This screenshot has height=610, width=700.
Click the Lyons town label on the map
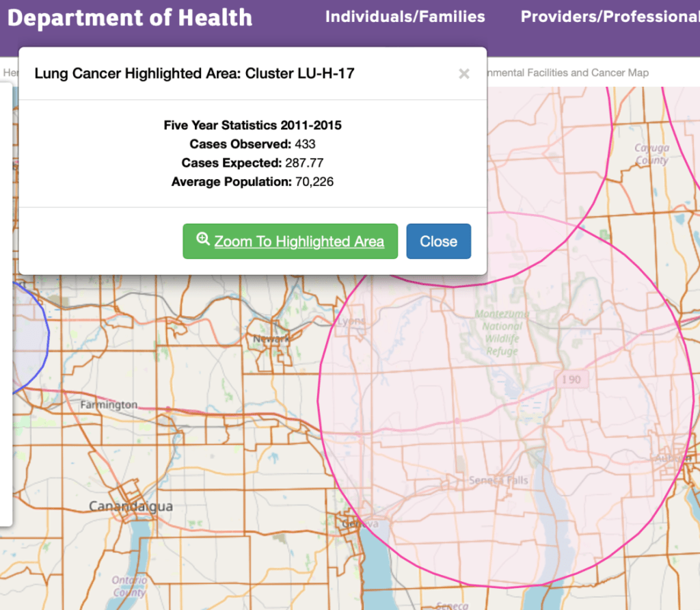[352, 321]
